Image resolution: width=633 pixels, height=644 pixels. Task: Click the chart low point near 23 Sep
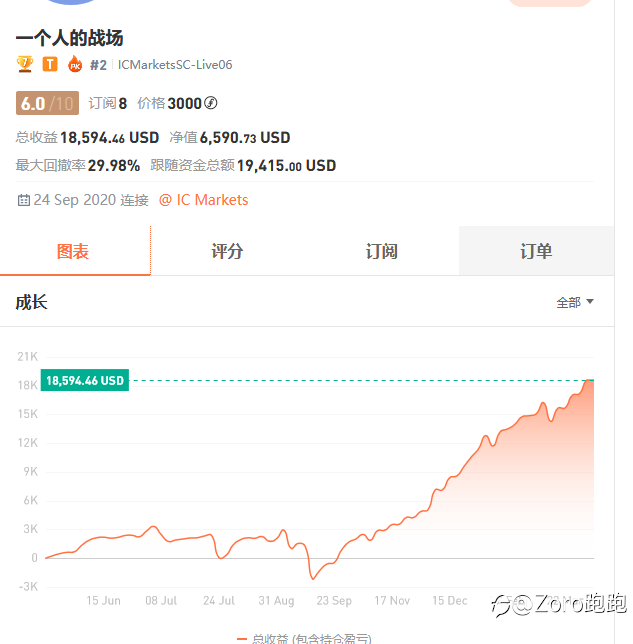(313, 579)
